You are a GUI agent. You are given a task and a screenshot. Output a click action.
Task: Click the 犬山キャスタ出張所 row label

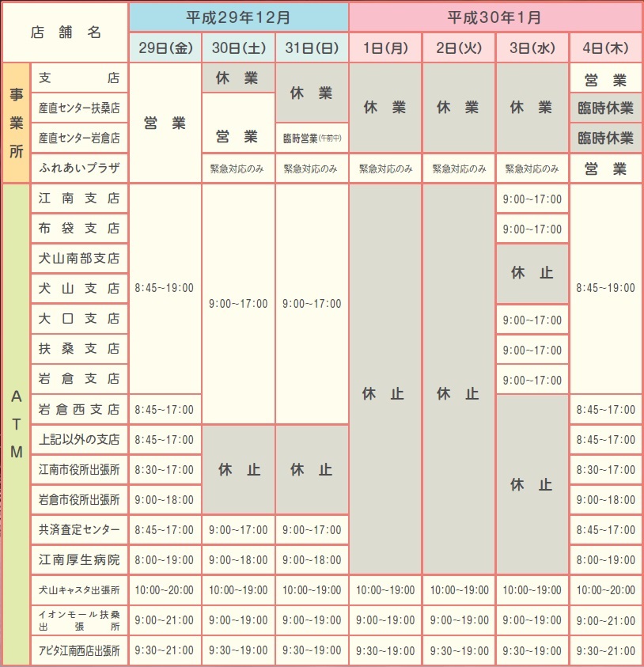[x=79, y=590]
